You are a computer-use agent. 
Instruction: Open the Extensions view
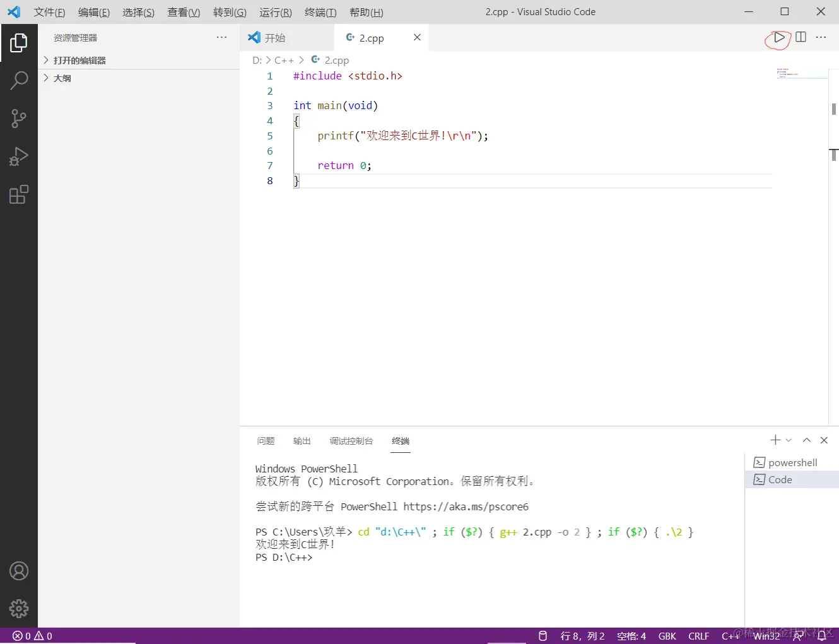point(19,194)
